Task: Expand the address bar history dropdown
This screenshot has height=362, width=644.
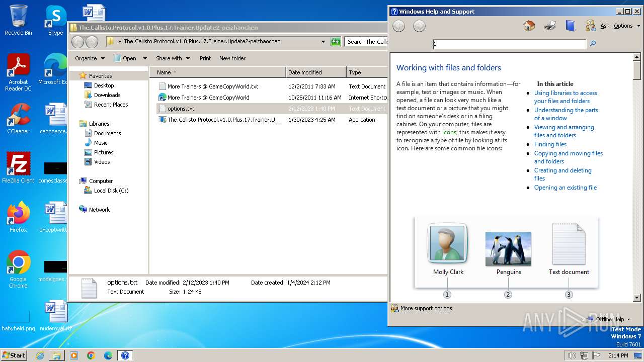Action: 323,42
